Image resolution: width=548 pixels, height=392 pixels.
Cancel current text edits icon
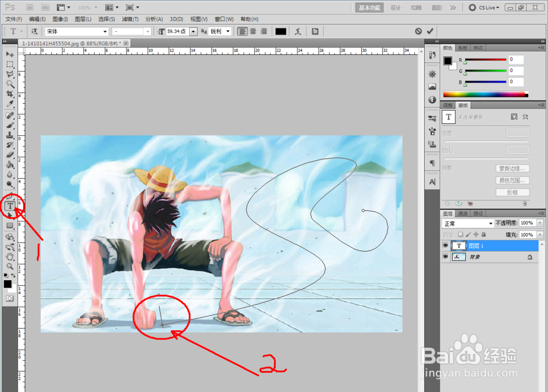[418, 31]
